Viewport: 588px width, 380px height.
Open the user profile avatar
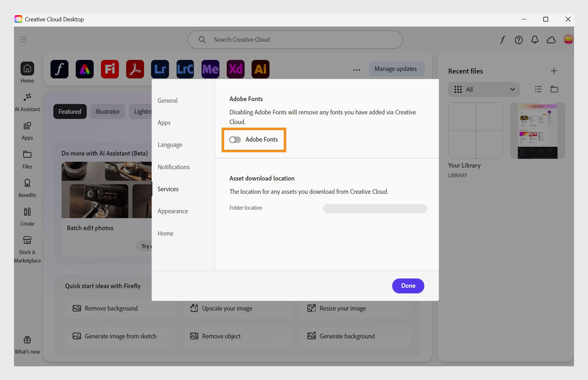pyautogui.click(x=568, y=39)
